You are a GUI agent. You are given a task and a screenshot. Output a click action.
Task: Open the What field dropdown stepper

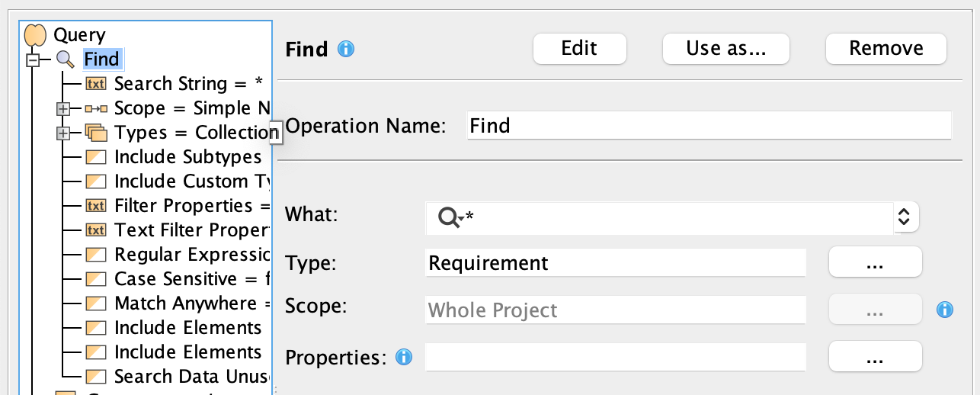click(x=904, y=217)
